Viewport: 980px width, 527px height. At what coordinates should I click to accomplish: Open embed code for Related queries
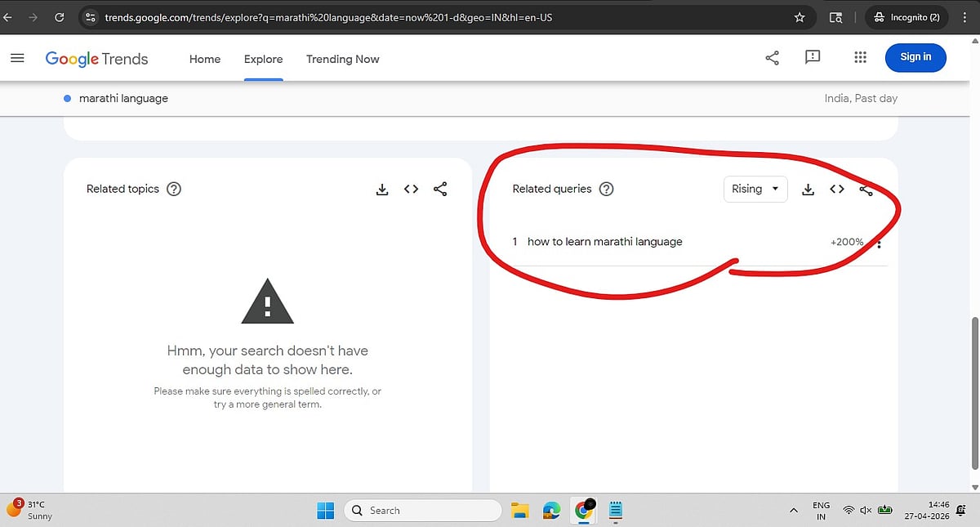click(x=837, y=190)
